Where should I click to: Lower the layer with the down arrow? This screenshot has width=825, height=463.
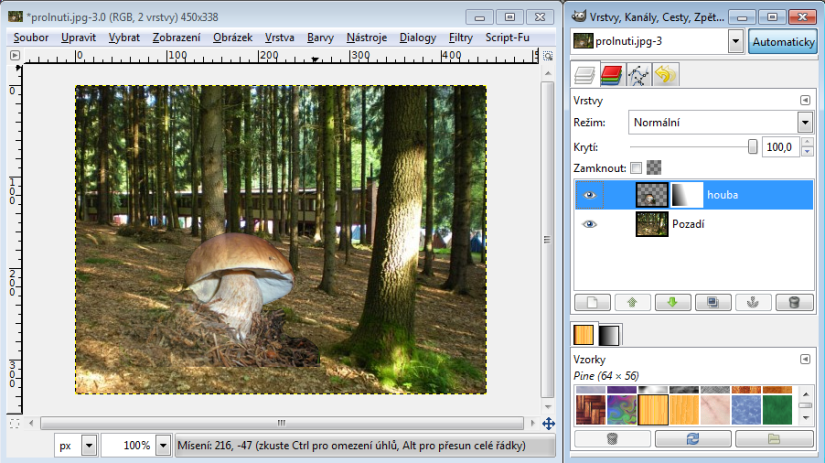[x=672, y=302]
